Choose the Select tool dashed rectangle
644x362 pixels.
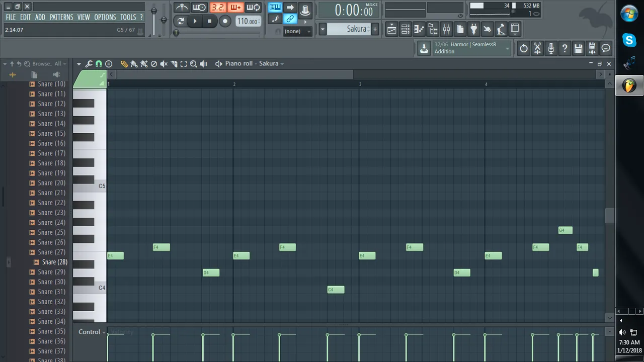tap(184, 64)
